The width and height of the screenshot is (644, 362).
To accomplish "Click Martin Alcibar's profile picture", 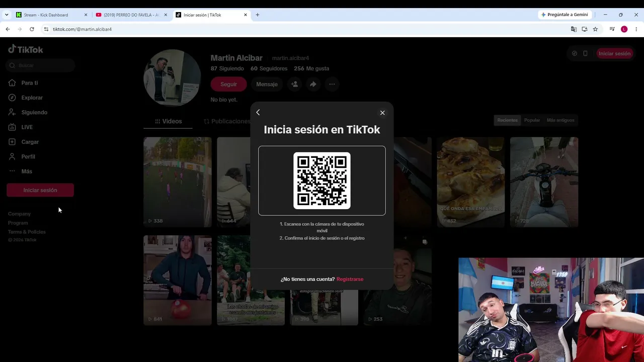I will point(172,78).
